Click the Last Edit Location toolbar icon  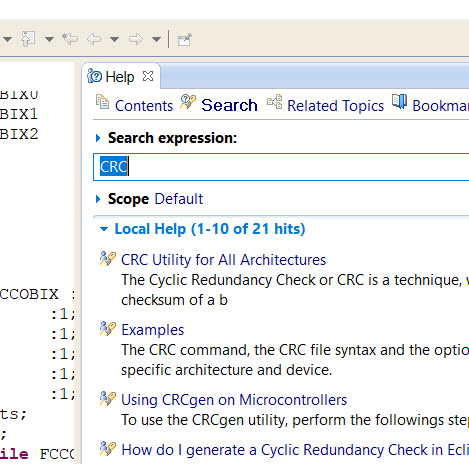pos(70,39)
